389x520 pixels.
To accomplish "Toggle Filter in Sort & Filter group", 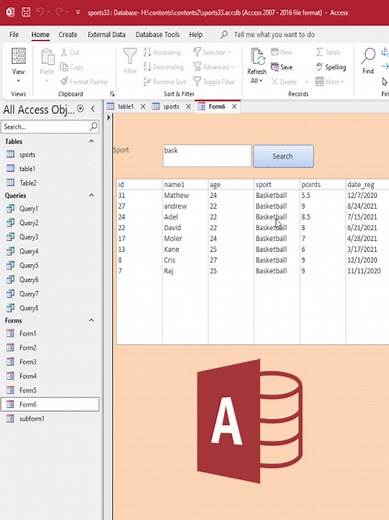I will point(214,81).
